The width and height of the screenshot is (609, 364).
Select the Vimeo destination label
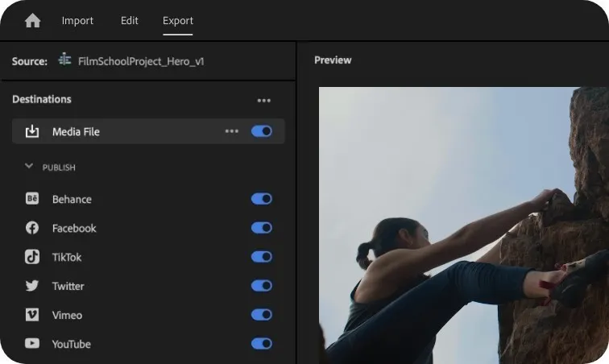(x=67, y=315)
